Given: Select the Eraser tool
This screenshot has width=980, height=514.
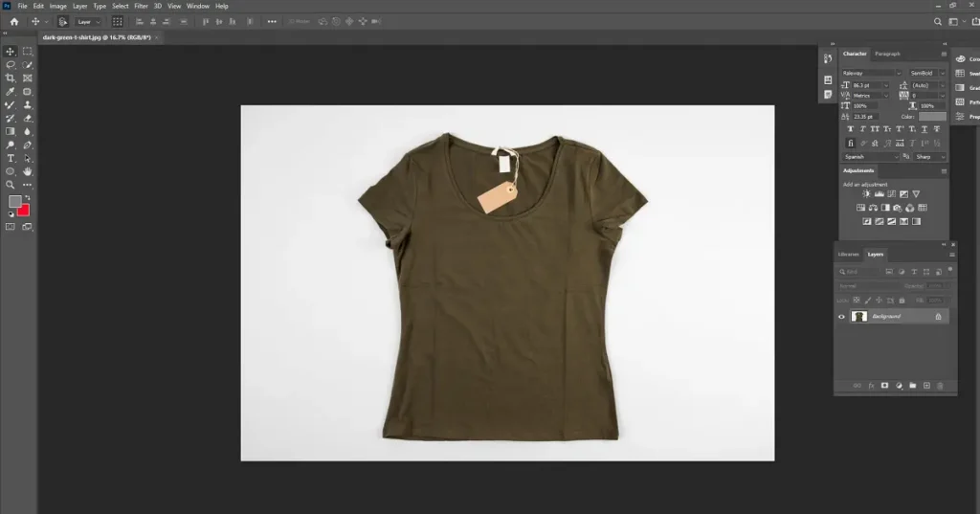Looking at the screenshot, I should 28,118.
